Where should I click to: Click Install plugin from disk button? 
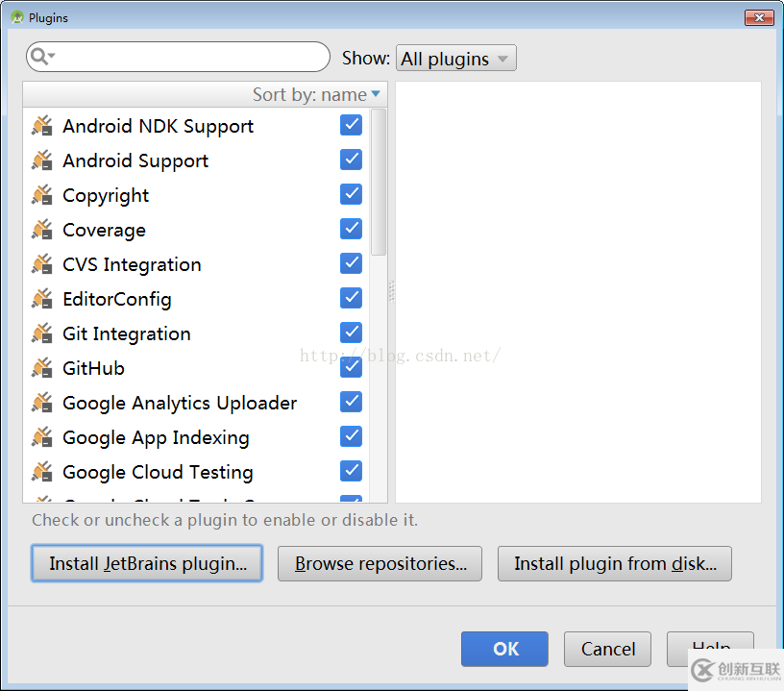[x=614, y=564]
